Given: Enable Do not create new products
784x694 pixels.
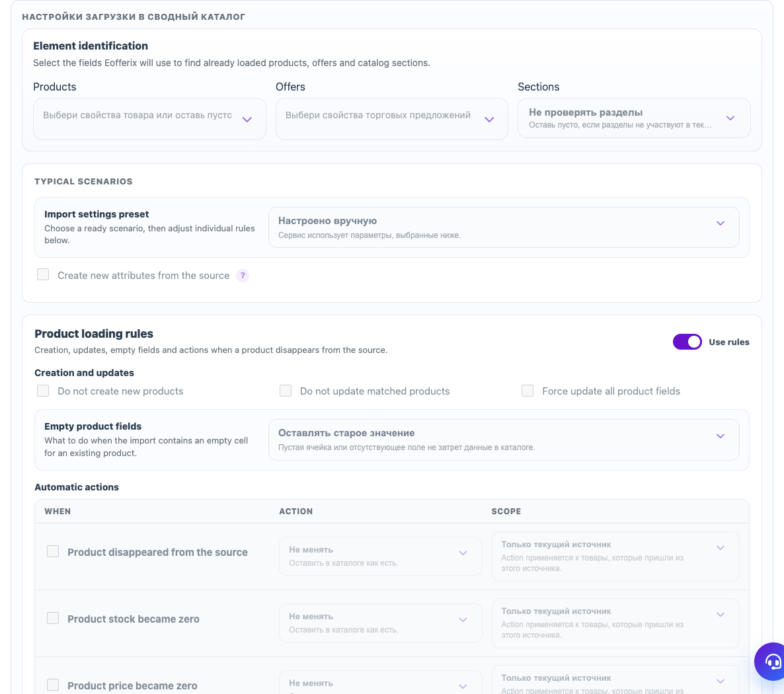Looking at the screenshot, I should (43, 391).
